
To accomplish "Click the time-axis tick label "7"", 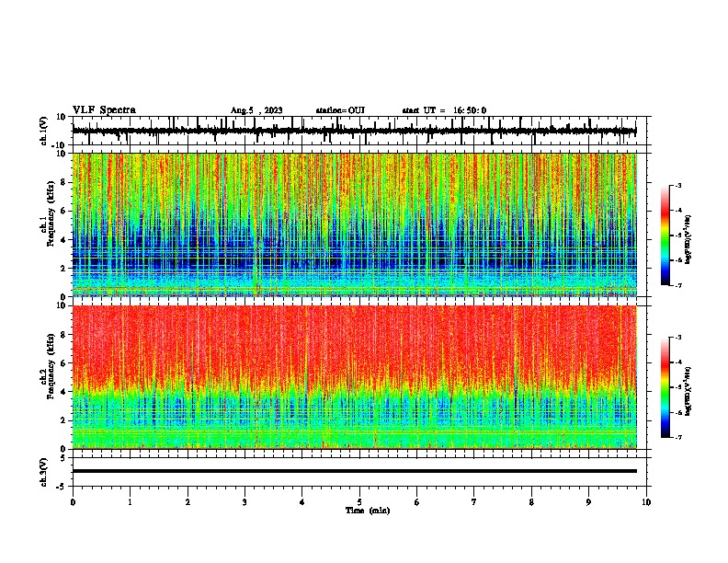I will (474, 502).
